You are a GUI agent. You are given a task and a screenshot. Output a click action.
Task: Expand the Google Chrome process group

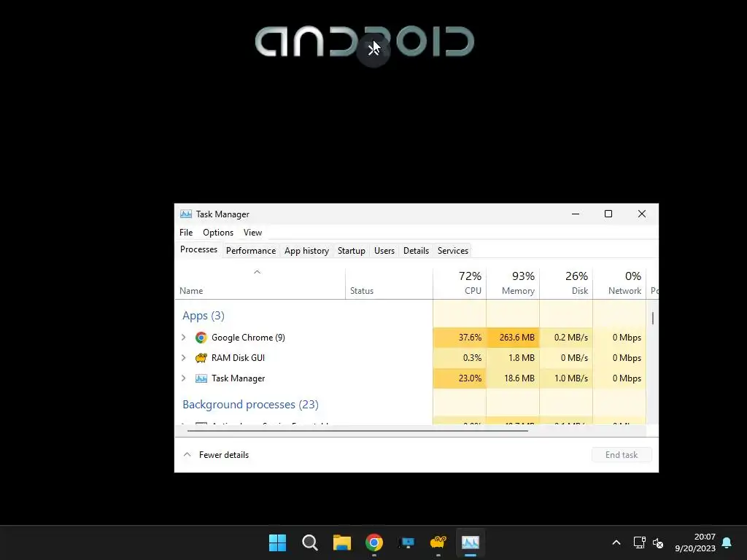(x=183, y=338)
